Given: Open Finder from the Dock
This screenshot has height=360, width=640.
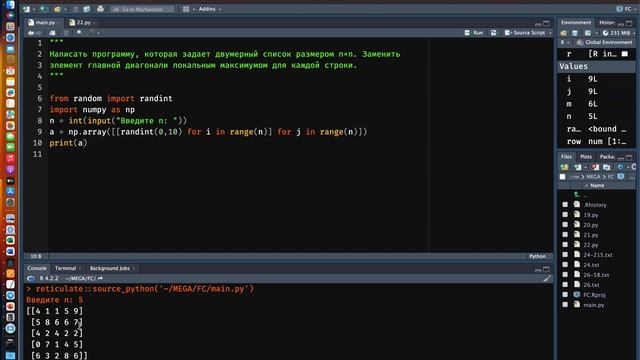Looking at the screenshot, I should [x=10, y=5].
